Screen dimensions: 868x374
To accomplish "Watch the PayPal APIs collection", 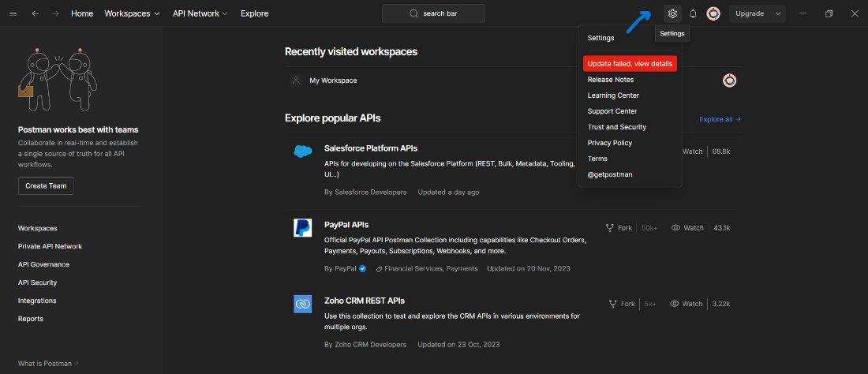I will tap(687, 228).
